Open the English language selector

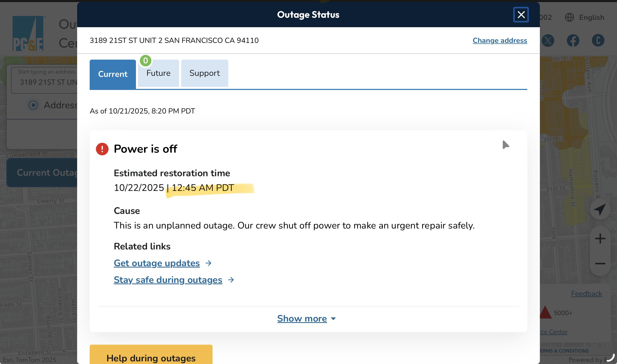(x=591, y=18)
